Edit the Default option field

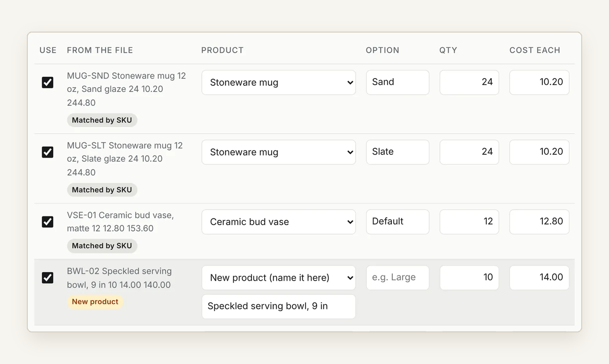coord(398,222)
